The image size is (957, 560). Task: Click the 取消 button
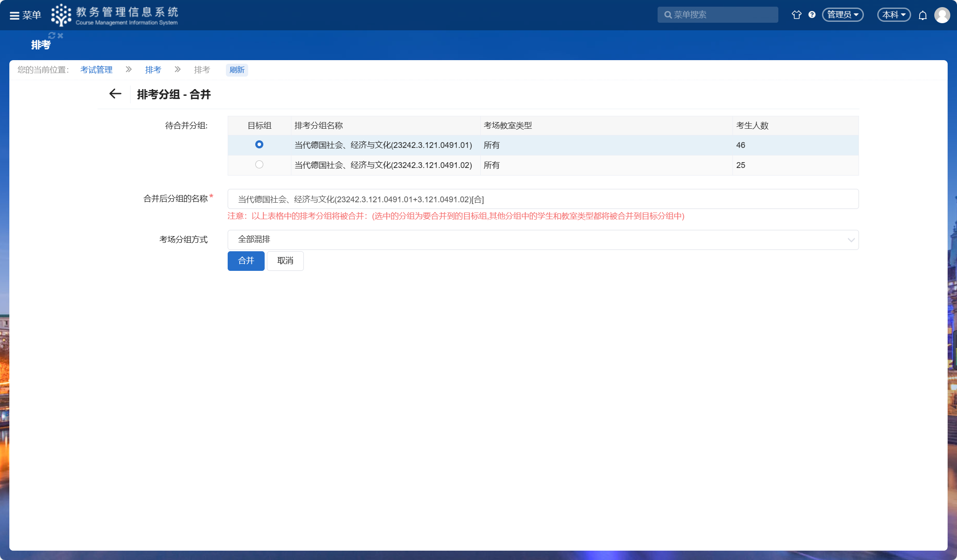pos(285,261)
